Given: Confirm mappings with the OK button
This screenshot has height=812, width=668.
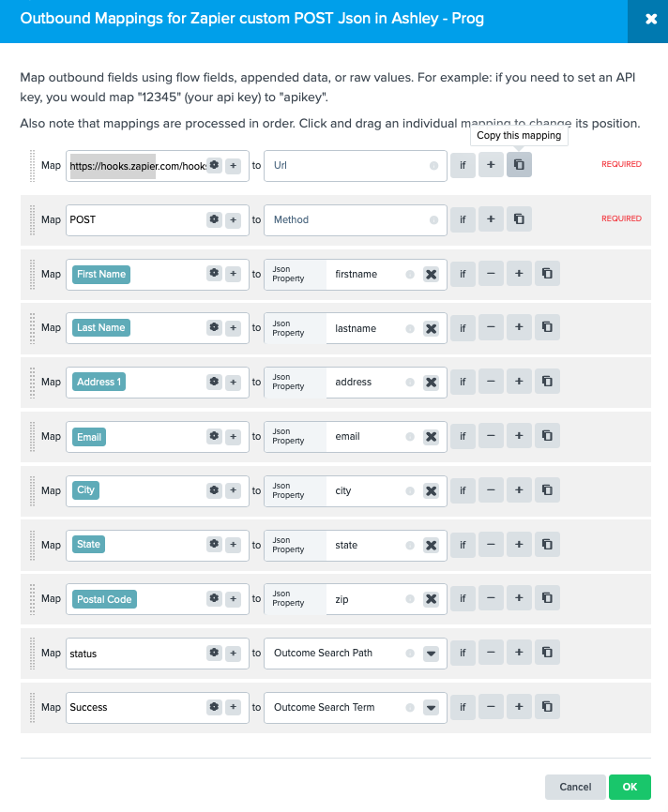Looking at the screenshot, I should tap(630, 787).
